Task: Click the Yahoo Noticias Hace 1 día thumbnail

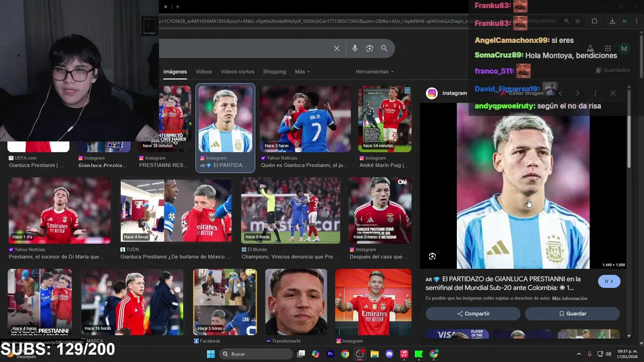Action: pos(59,211)
